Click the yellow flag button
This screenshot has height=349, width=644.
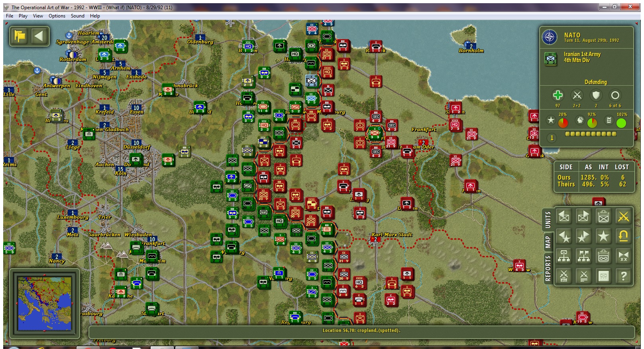coord(20,36)
